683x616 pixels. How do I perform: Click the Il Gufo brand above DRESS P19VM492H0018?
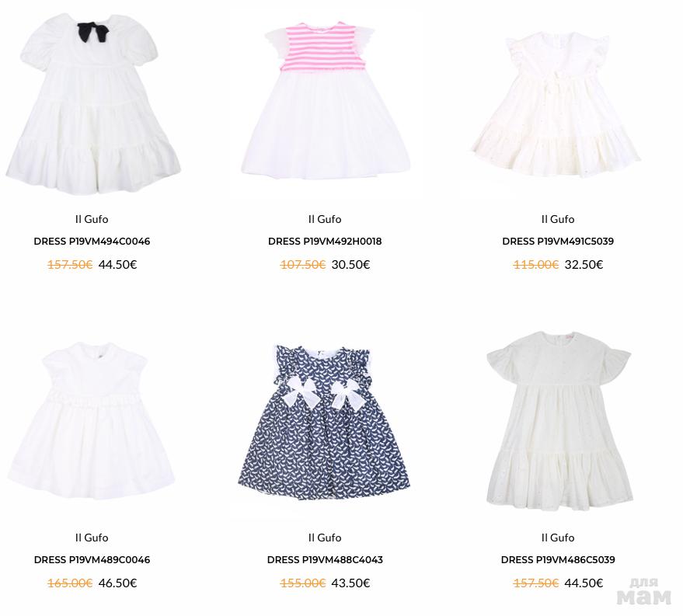click(325, 219)
